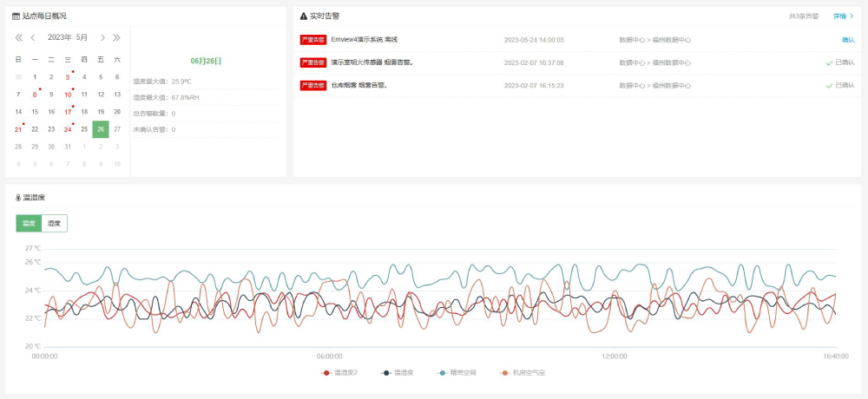Go to next month in calendar
Screen dimensions: 868x399
click(102, 37)
